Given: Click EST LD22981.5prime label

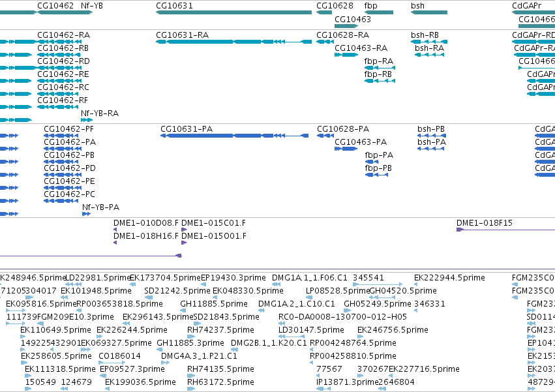Looking at the screenshot, I should point(98,278).
